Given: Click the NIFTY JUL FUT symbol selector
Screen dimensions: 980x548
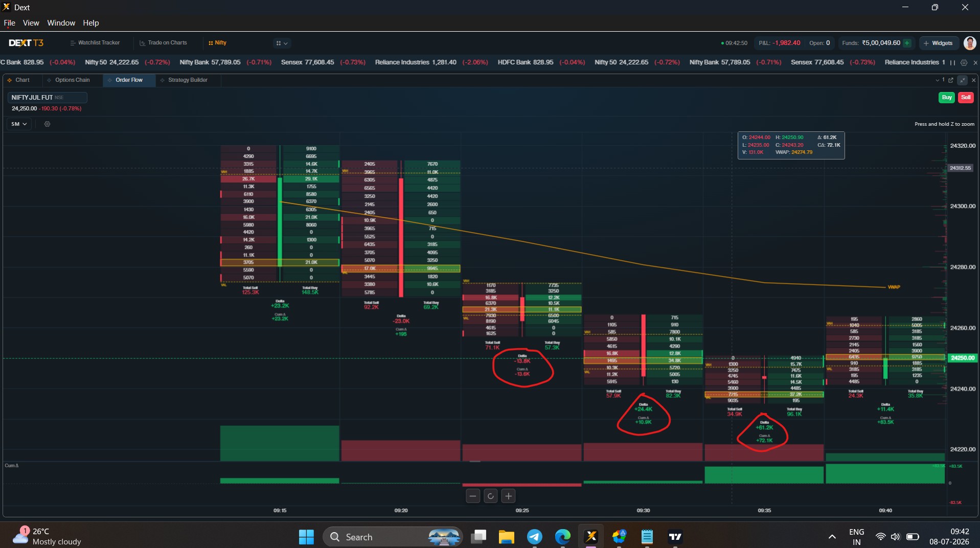Looking at the screenshot, I should [47, 98].
